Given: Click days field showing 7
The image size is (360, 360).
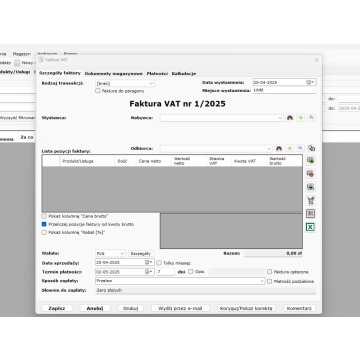Looking at the screenshot, I should 166,272.
